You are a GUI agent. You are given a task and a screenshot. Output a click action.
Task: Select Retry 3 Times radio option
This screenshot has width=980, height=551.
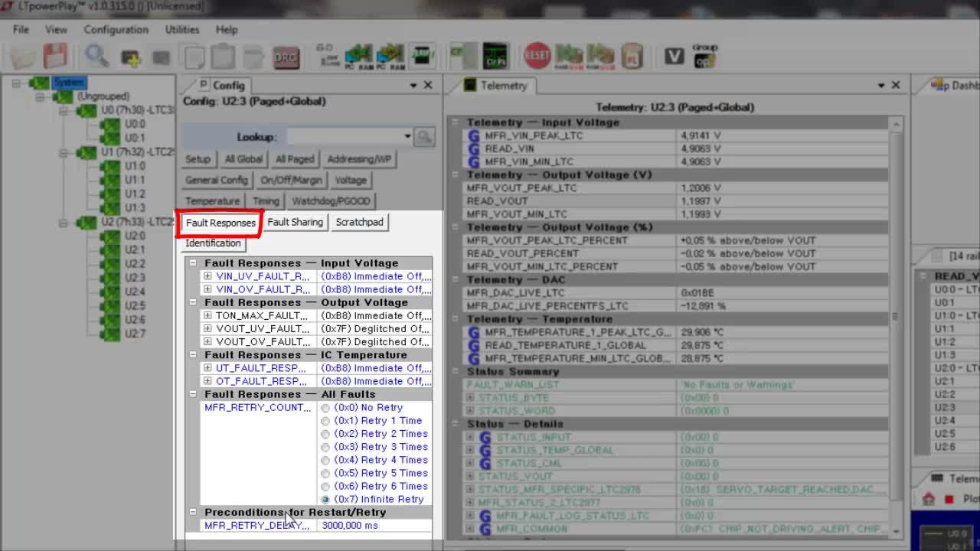[325, 447]
